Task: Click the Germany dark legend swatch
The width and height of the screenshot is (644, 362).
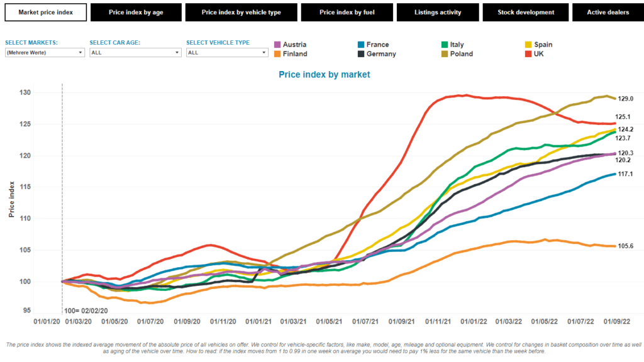Action: [361, 54]
